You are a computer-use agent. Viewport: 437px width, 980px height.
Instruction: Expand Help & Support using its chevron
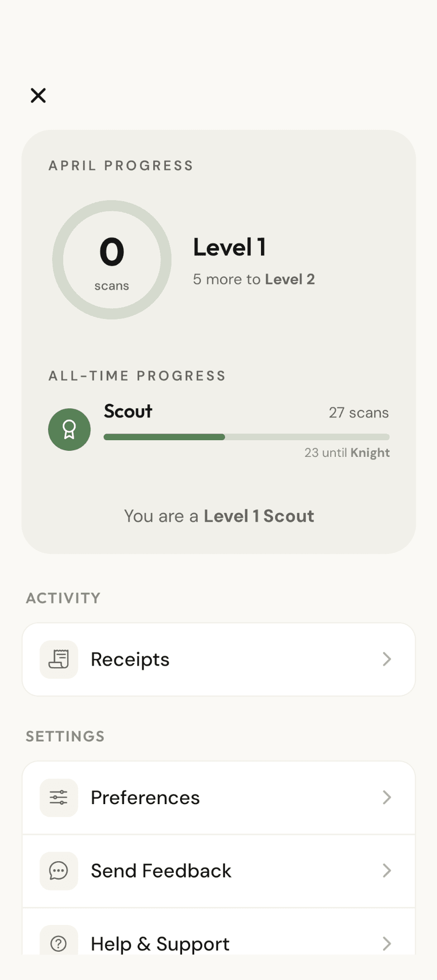click(x=387, y=943)
